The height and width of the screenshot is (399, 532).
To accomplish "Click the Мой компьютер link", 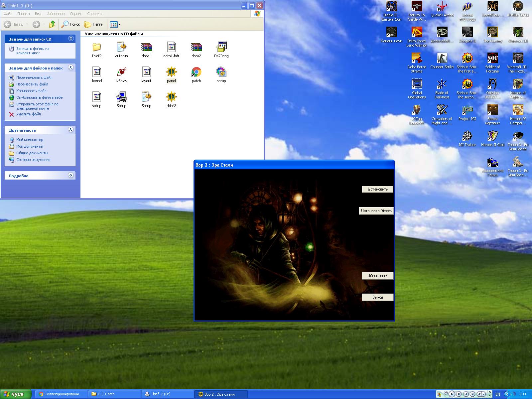I will [x=30, y=140].
